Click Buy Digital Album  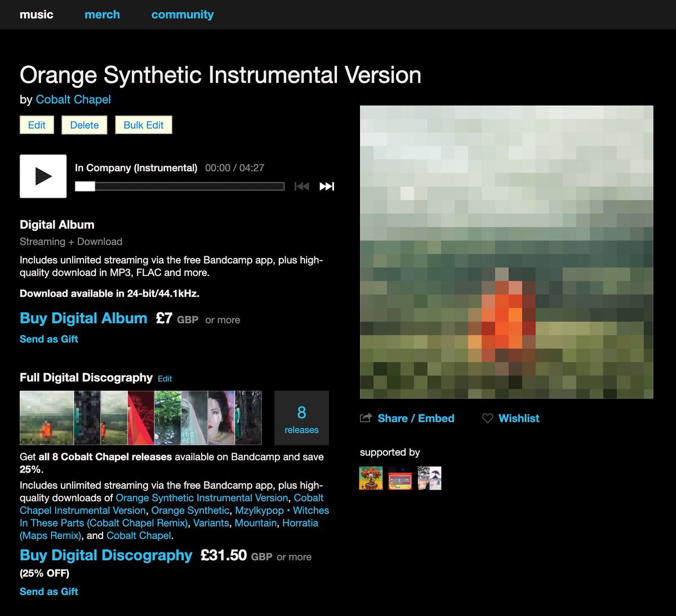(x=83, y=318)
